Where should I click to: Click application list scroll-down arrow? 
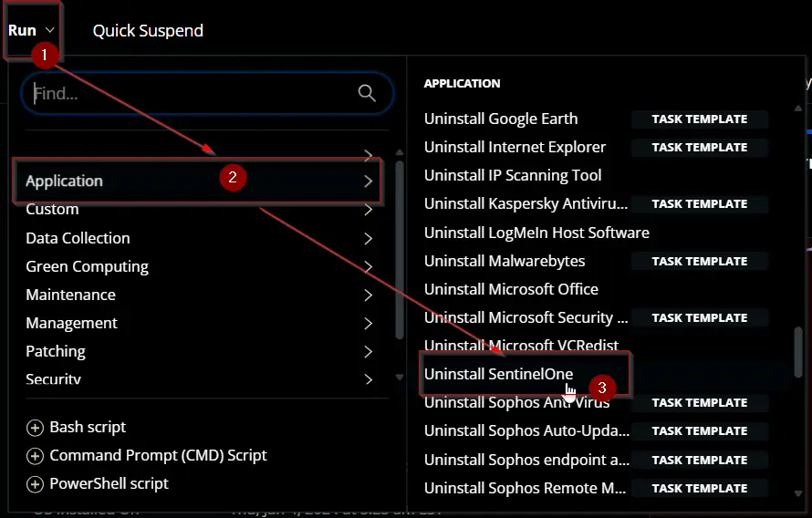click(x=798, y=493)
